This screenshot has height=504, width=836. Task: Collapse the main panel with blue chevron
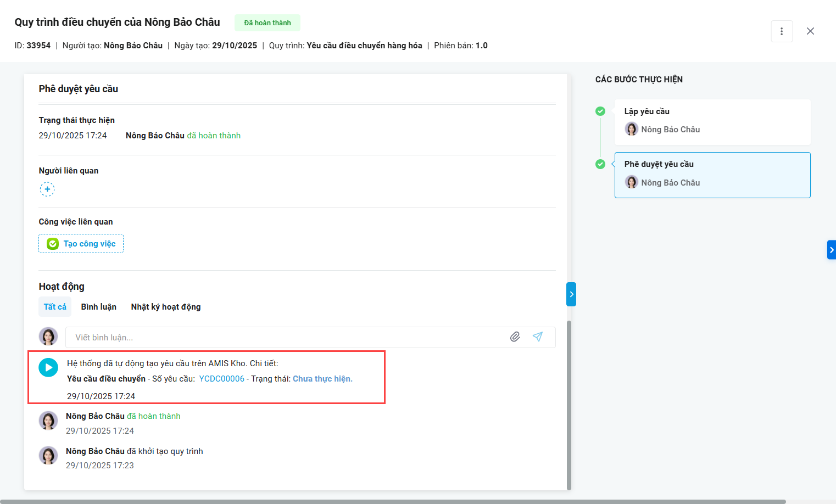click(x=571, y=294)
